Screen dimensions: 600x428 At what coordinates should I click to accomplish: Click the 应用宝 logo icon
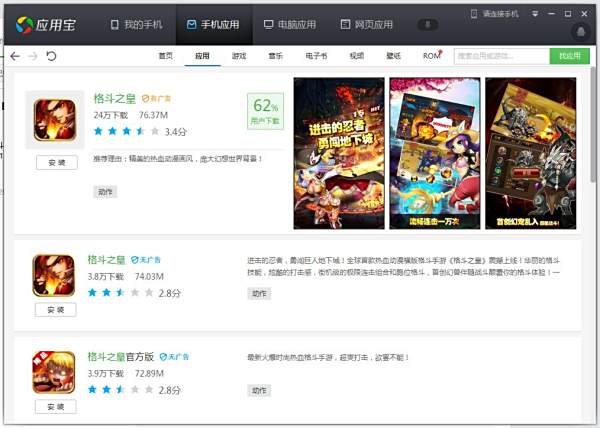point(24,25)
